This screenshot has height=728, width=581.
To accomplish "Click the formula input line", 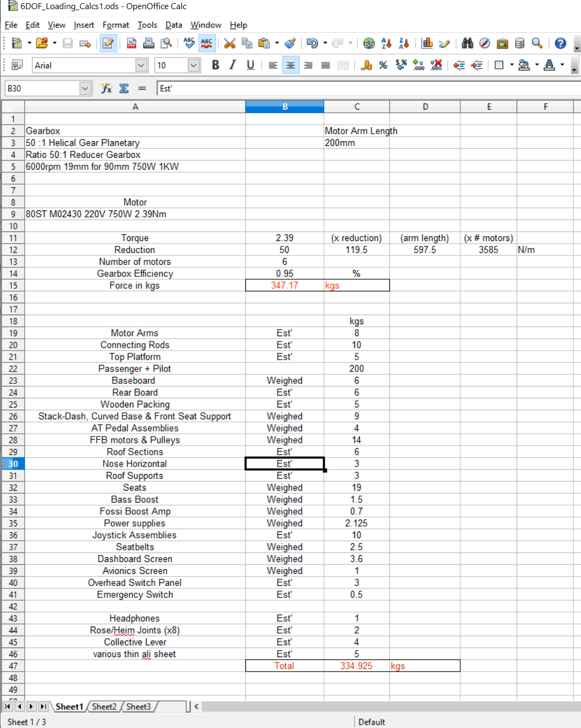I will [365, 89].
